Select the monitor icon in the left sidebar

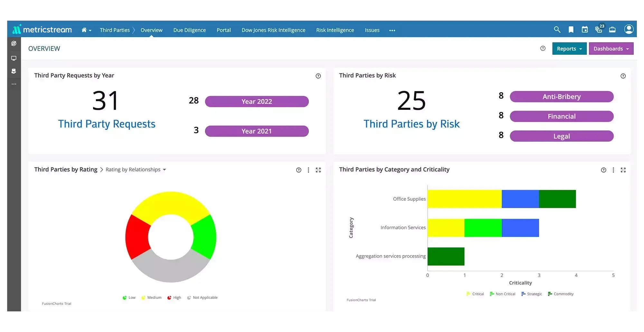pyautogui.click(x=14, y=58)
